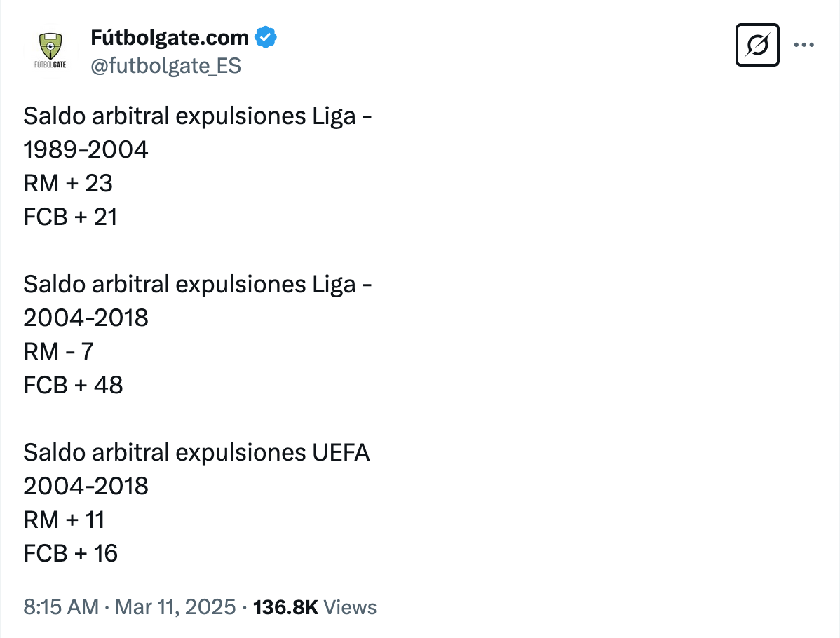Open the Fútbolgate shield avatar
Viewport: 840px width, 638px height.
[x=51, y=51]
